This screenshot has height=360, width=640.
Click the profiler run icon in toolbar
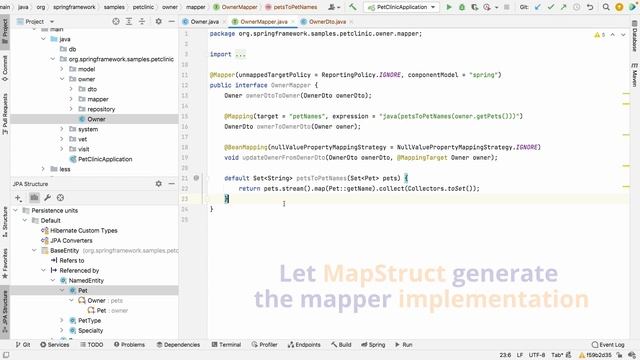pyautogui.click(x=487, y=7)
